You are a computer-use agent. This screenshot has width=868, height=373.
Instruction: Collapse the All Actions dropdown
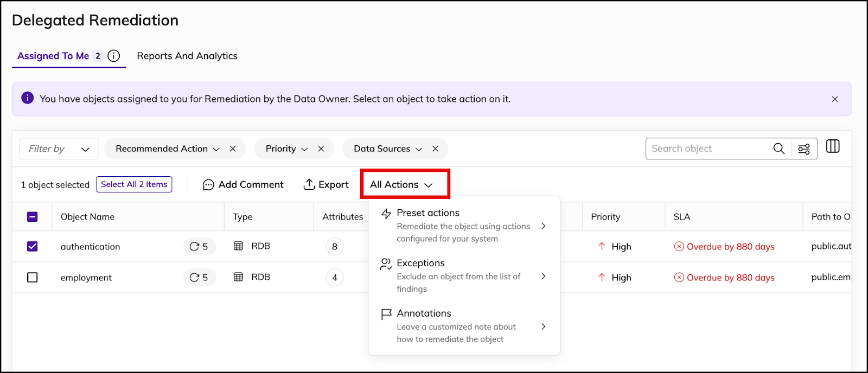[401, 185]
